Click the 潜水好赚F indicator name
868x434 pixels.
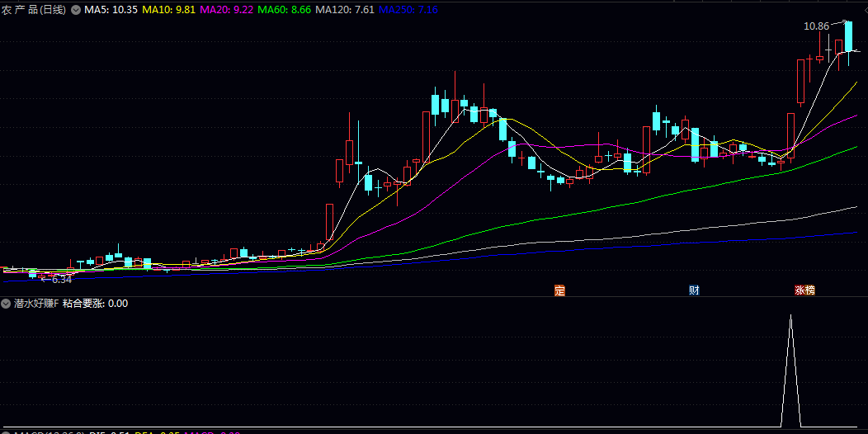pos(36,304)
